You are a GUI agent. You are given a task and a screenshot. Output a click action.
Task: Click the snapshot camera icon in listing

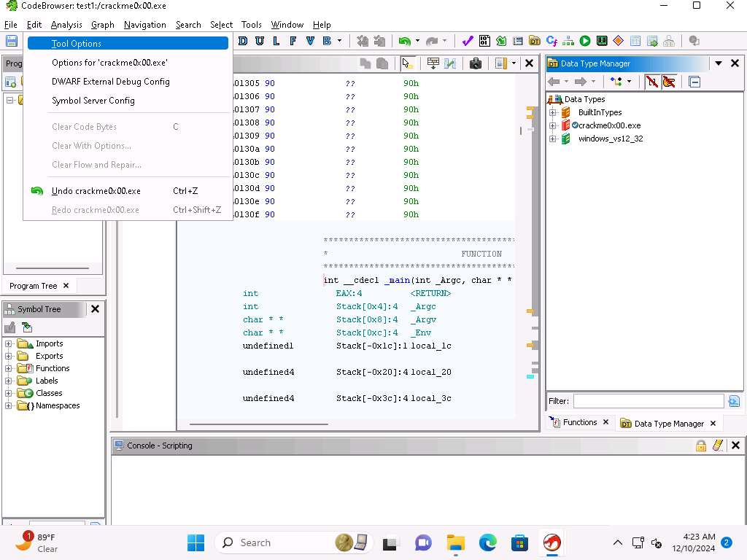(476, 63)
